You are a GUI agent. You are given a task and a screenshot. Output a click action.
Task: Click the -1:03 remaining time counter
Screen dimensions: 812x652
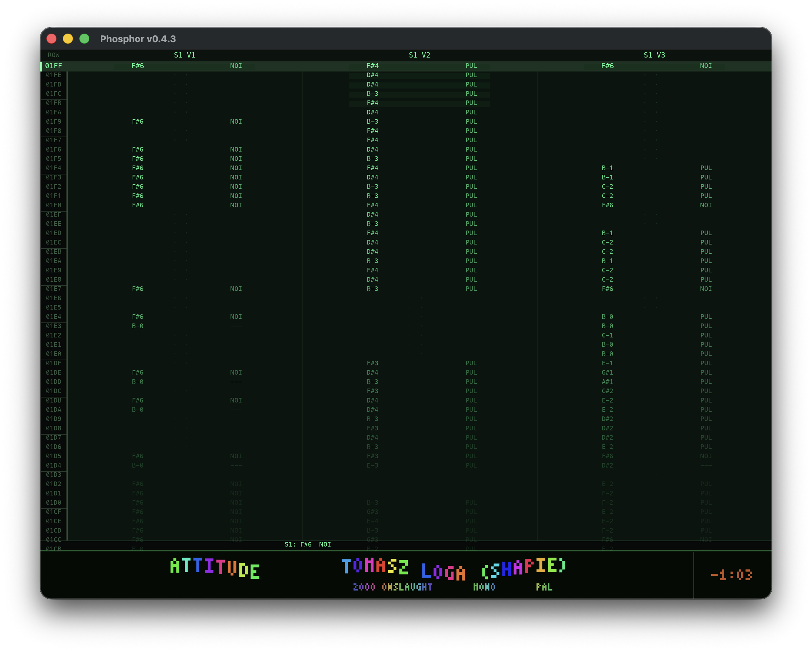click(x=731, y=576)
